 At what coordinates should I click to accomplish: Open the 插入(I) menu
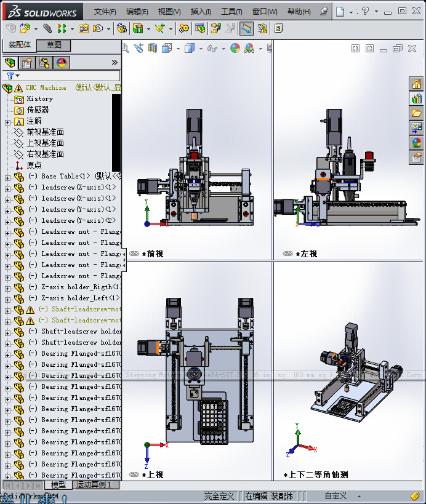pyautogui.click(x=201, y=12)
